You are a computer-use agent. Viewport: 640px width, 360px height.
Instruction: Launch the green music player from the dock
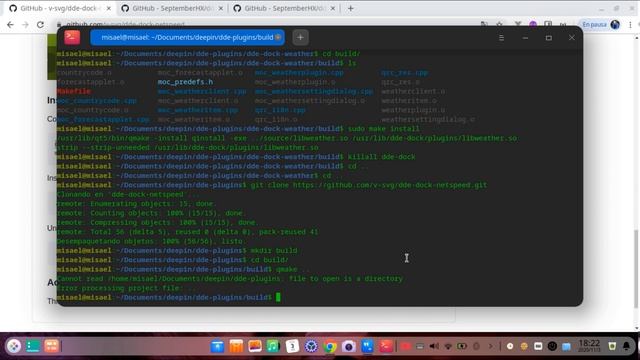click(273, 347)
